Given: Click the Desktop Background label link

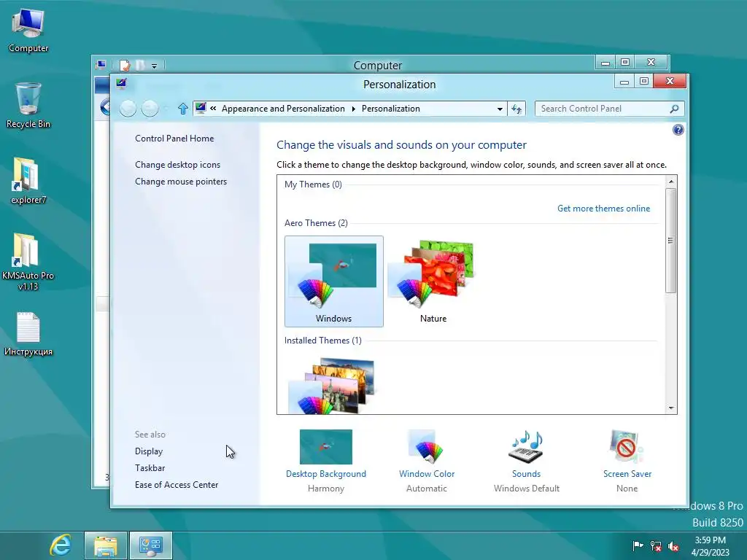Looking at the screenshot, I should coord(326,474).
